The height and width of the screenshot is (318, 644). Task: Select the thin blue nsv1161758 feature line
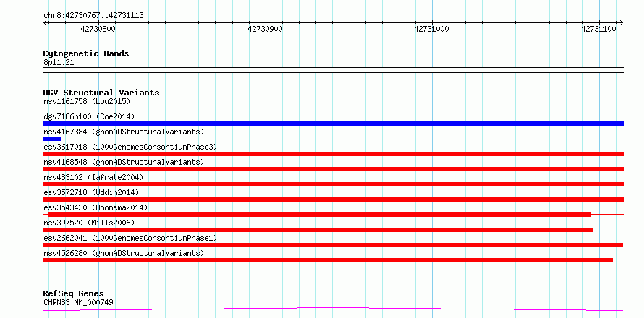tap(333, 108)
